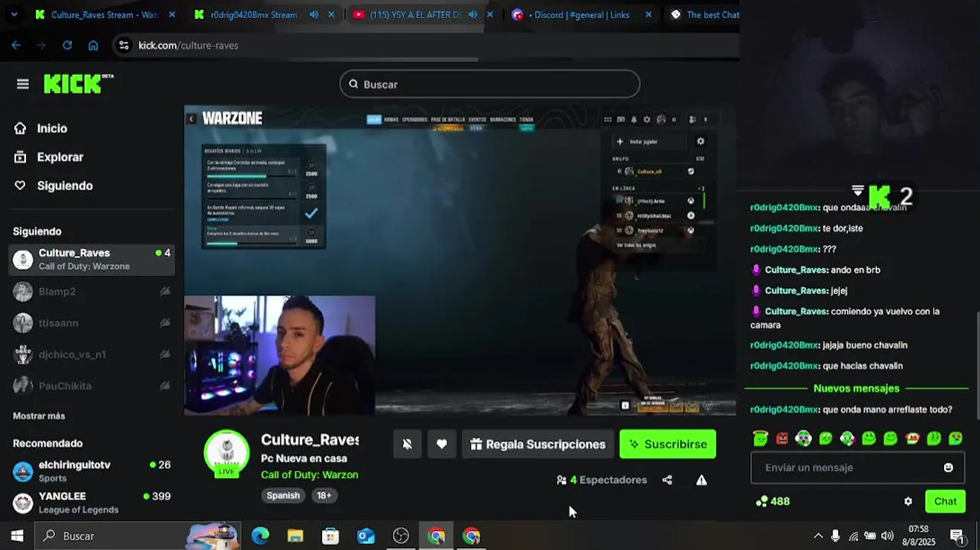Open Microsoft Edge from the taskbar
Viewport: 980px width, 550px height.
260,535
